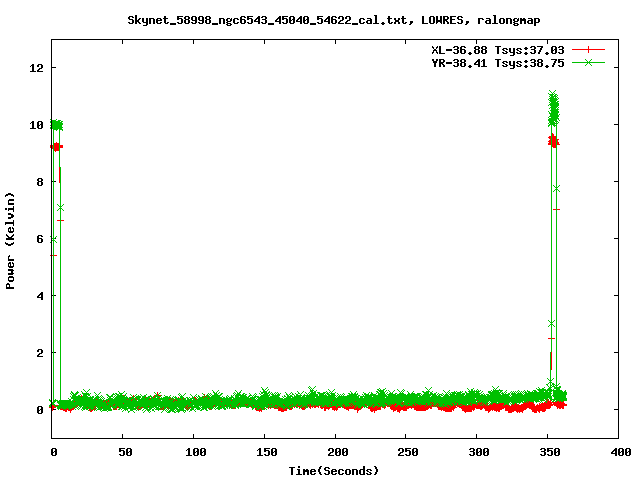The height and width of the screenshot is (480, 640).
Task: Click the Power (Kelvin) y-axis label
Action: 10,241
